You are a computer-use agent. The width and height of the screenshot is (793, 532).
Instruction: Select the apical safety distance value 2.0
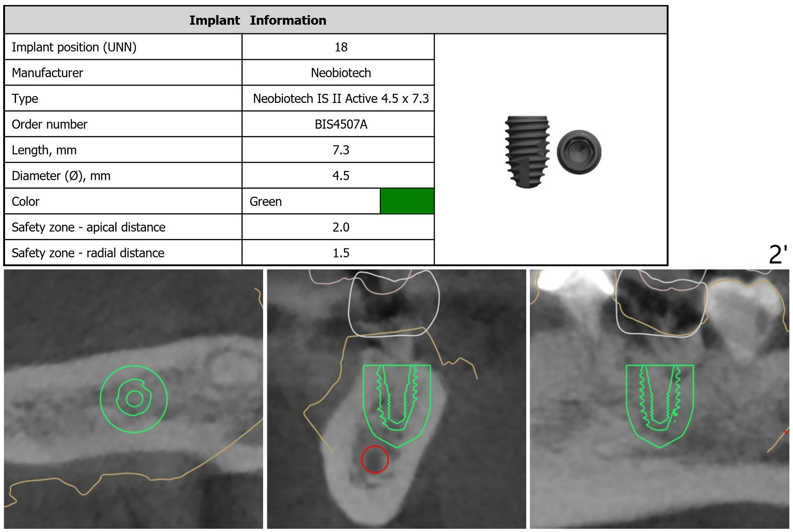tap(340, 227)
